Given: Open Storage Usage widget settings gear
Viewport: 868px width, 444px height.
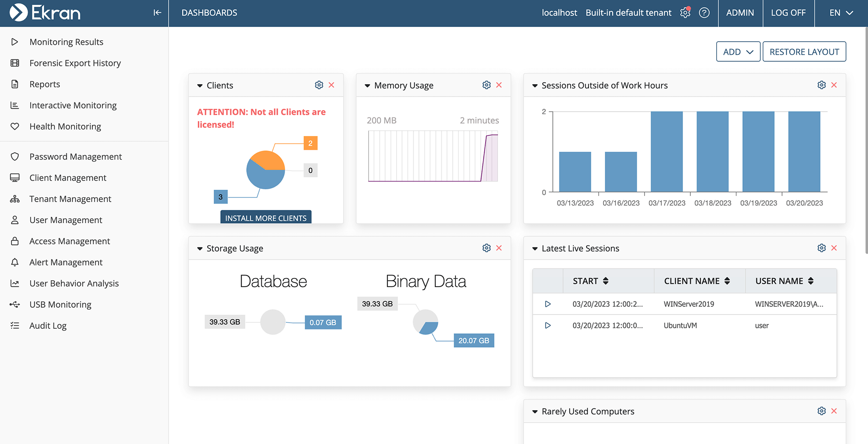Looking at the screenshot, I should [x=487, y=248].
